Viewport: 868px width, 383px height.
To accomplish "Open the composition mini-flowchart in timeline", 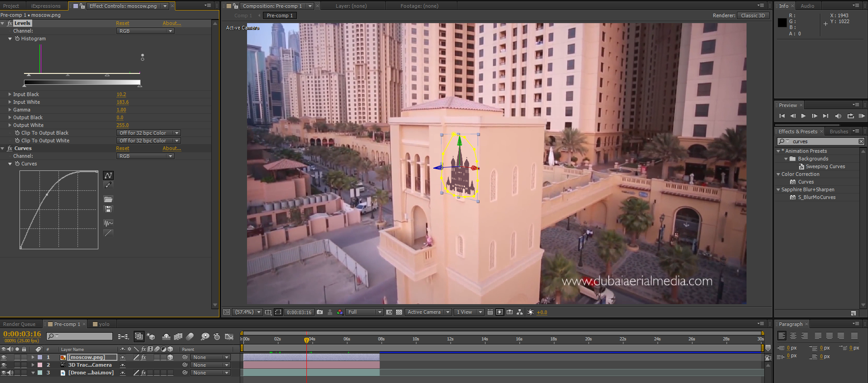I will coord(123,336).
